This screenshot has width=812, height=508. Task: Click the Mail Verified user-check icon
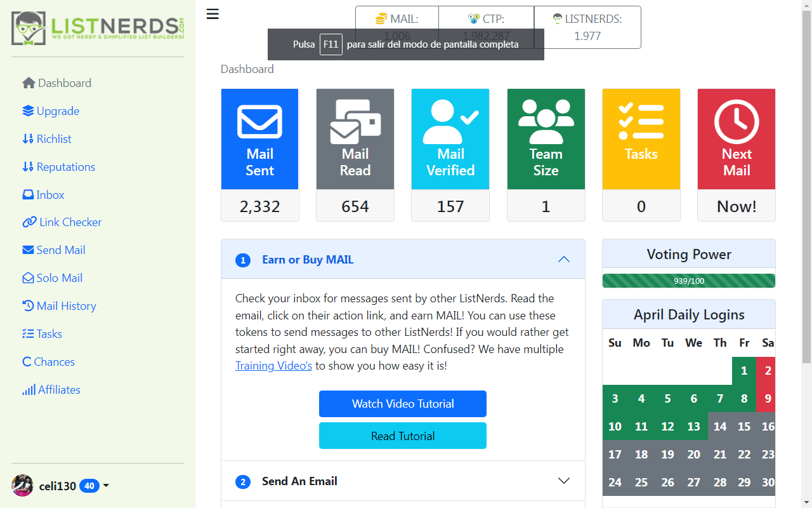point(450,121)
